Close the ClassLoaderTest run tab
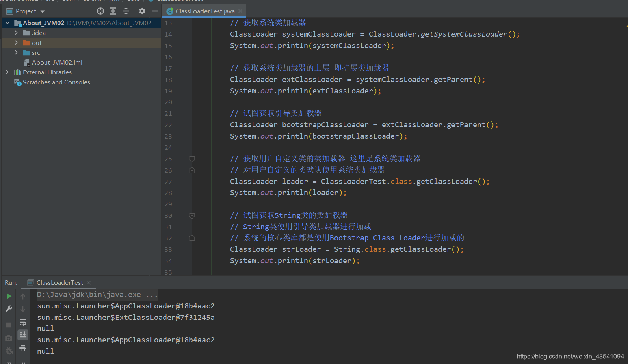The height and width of the screenshot is (364, 628). coord(89,283)
